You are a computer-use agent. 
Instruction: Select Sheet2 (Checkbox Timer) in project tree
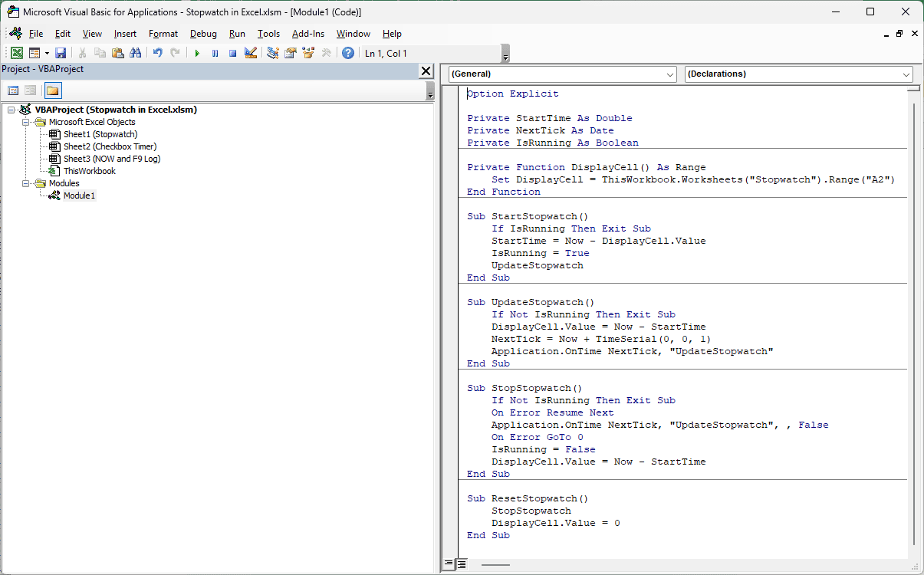coord(110,146)
